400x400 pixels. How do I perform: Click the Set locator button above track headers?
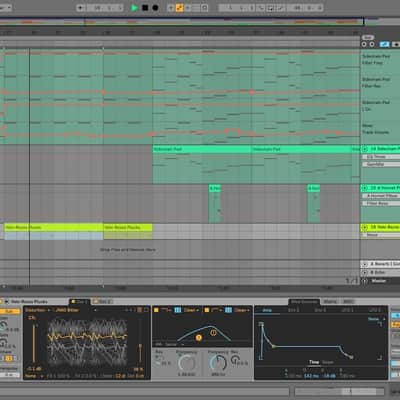368,38
